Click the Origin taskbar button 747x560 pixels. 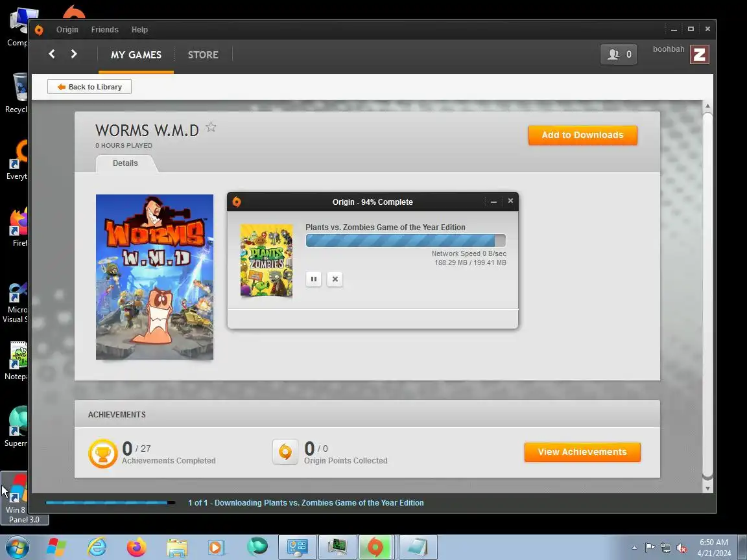[375, 547]
